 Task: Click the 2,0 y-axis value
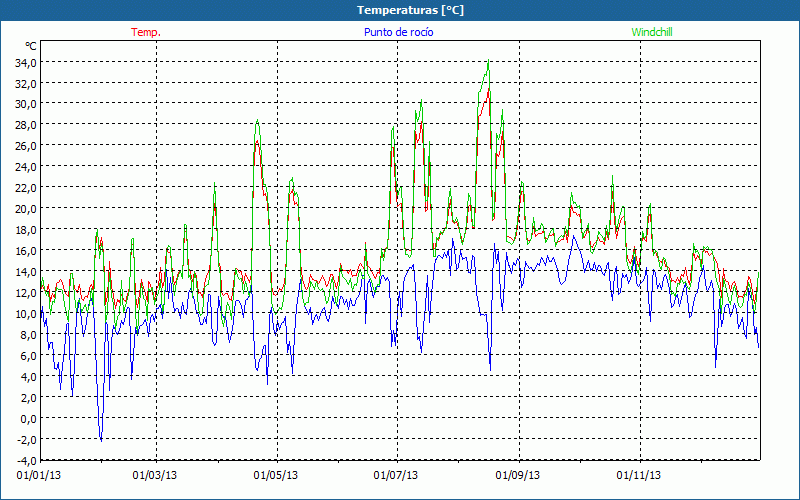(x=28, y=397)
